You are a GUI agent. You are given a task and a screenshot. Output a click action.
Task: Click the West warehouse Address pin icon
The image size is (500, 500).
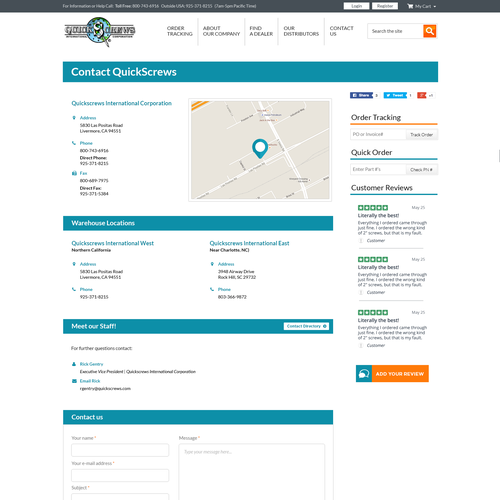[x=74, y=264]
